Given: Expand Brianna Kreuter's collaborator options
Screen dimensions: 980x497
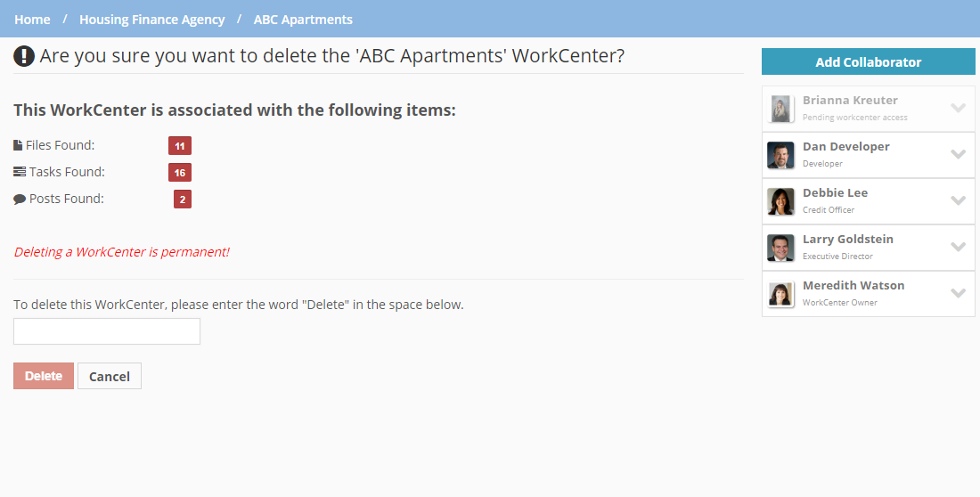Looking at the screenshot, I should pyautogui.click(x=958, y=108).
